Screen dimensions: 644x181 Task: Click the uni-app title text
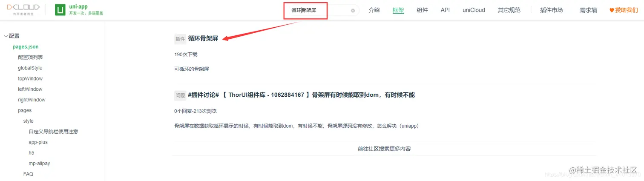(x=78, y=7)
